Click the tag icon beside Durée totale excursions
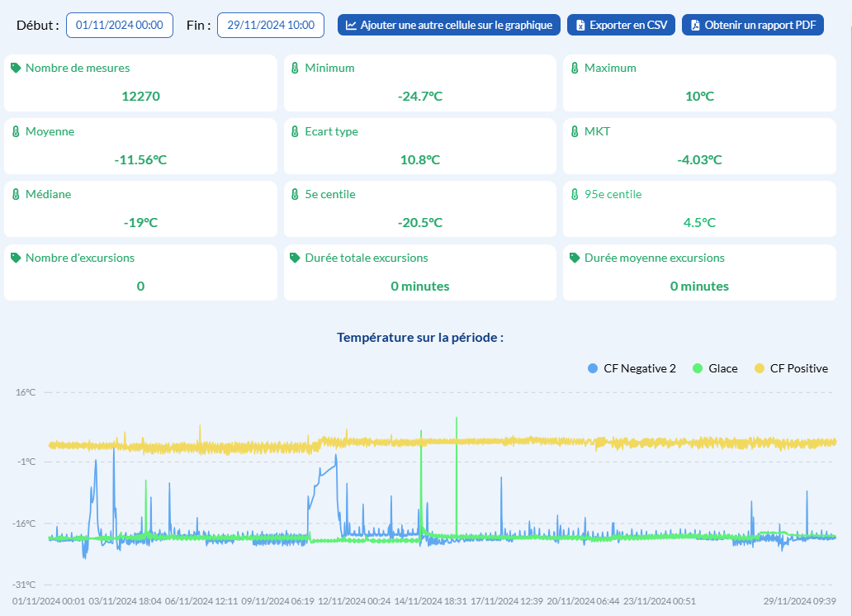Viewport: 852px width, 616px height. 295,258
